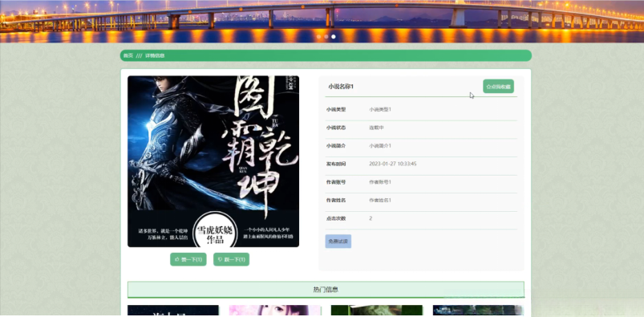Viewport: 644px width, 317px height.
Task: Click the 作者账号 field label
Action: click(336, 181)
